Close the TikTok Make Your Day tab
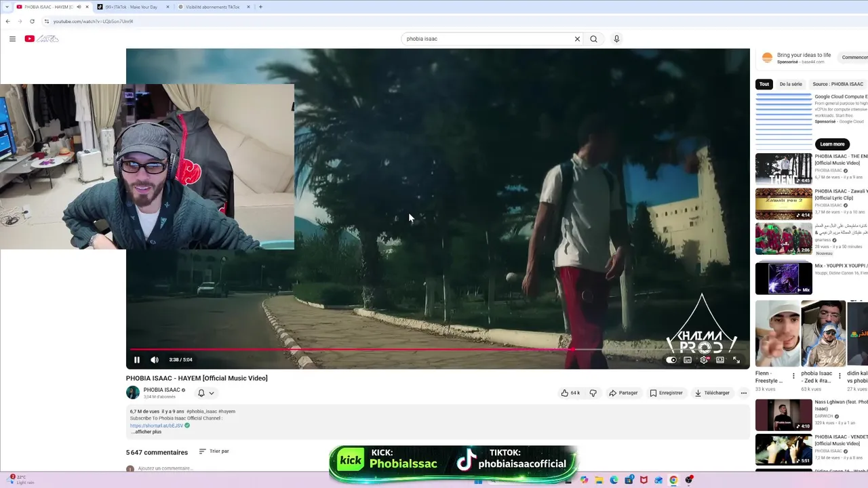868x488 pixels. (167, 7)
